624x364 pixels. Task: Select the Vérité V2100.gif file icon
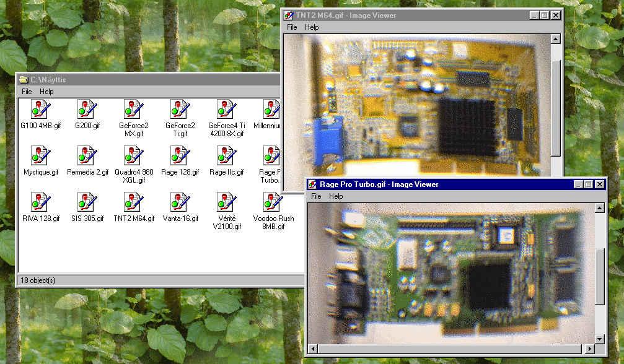[x=227, y=202]
